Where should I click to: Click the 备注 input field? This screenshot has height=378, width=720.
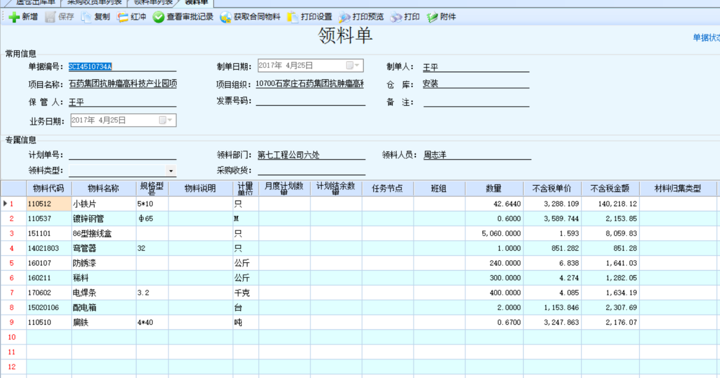coord(476,102)
